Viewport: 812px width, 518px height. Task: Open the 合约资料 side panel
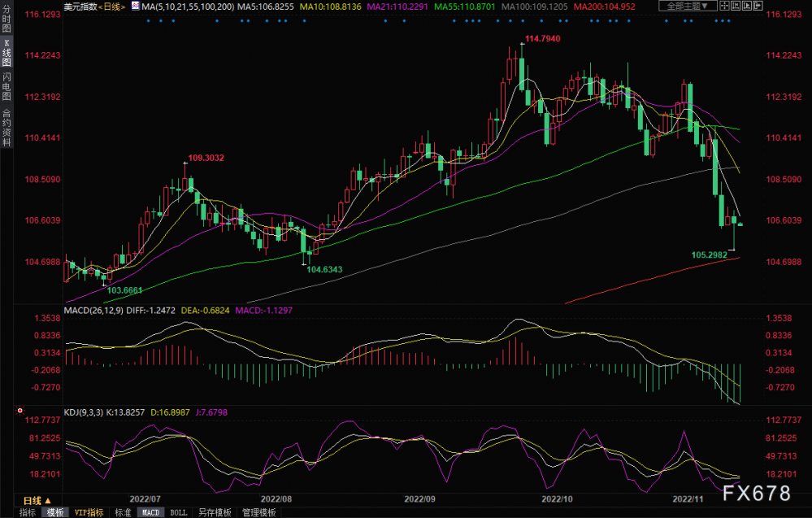7,128
